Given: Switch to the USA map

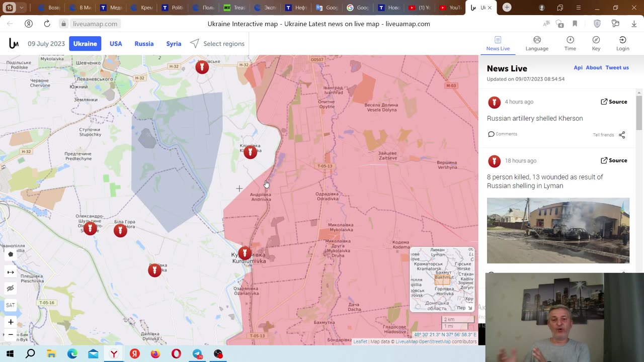Looking at the screenshot, I should 116,44.
